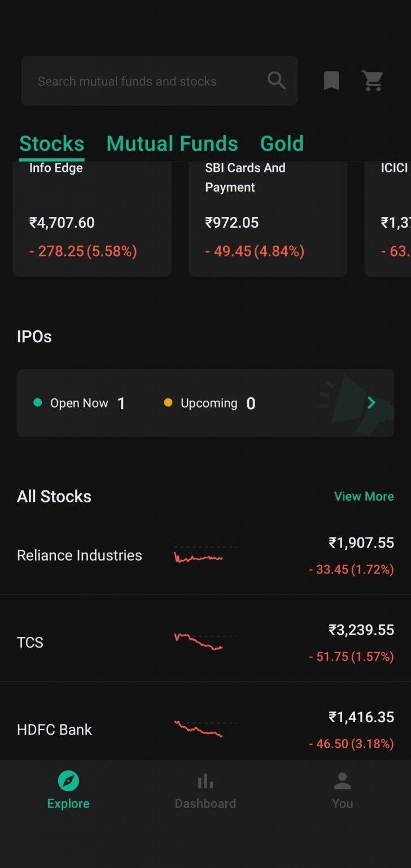This screenshot has width=411, height=868.
Task: Tap the search magnifier icon
Action: (276, 81)
